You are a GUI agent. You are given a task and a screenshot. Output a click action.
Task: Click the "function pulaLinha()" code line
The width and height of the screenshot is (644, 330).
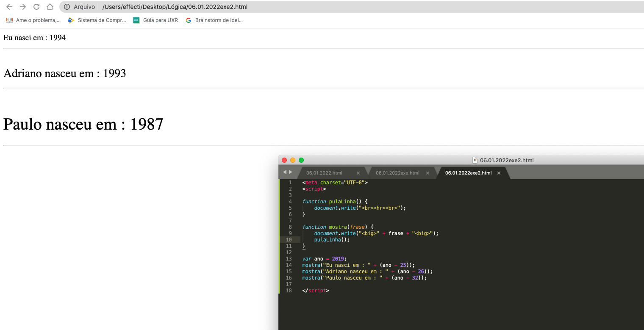(x=335, y=202)
